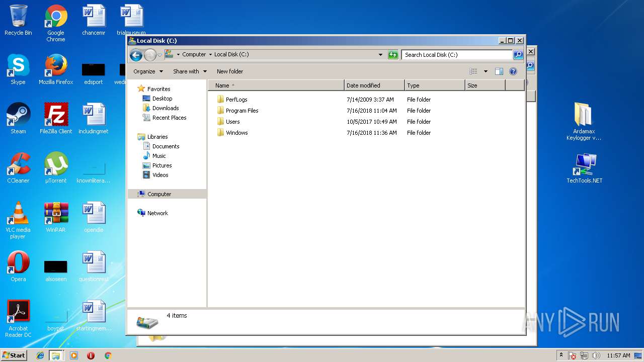This screenshot has width=644, height=362.
Task: Select the PerfLogs folder
Action: [x=232, y=100]
